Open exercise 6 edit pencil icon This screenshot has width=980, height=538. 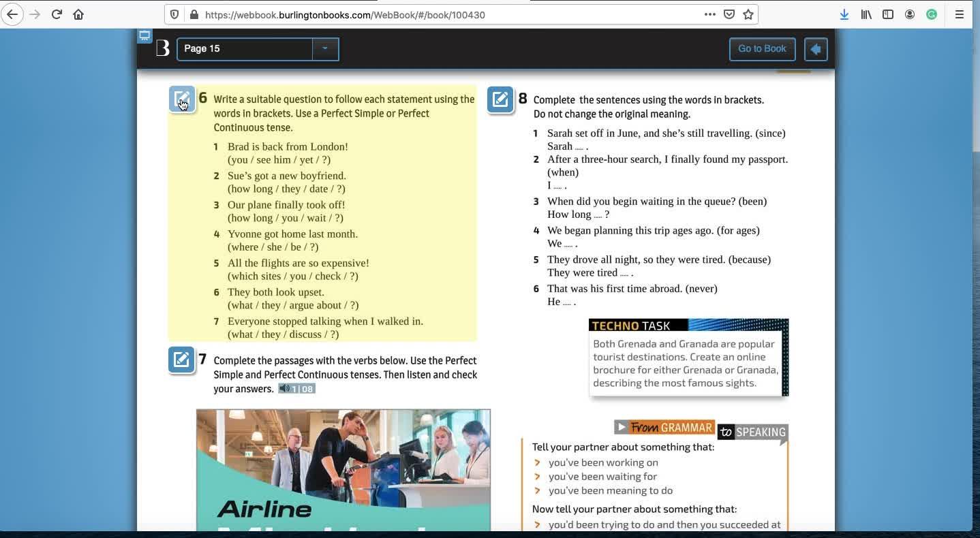pyautogui.click(x=182, y=100)
